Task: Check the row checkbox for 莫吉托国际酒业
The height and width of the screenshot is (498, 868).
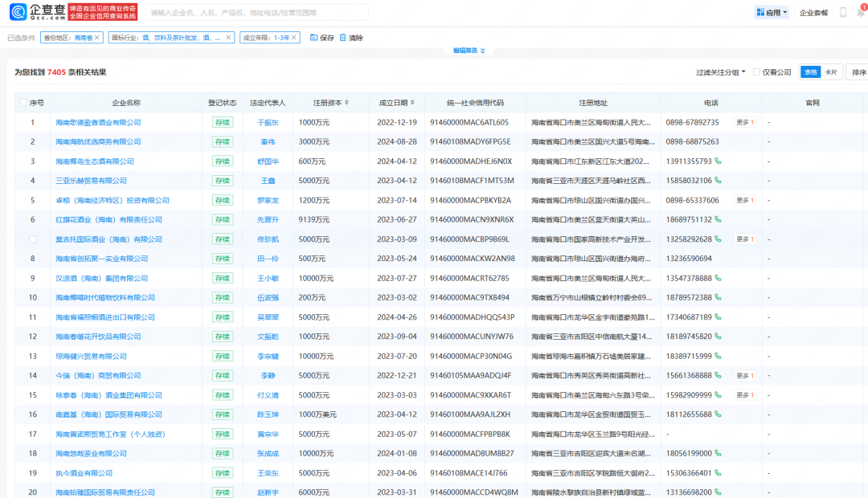Action: click(33, 239)
